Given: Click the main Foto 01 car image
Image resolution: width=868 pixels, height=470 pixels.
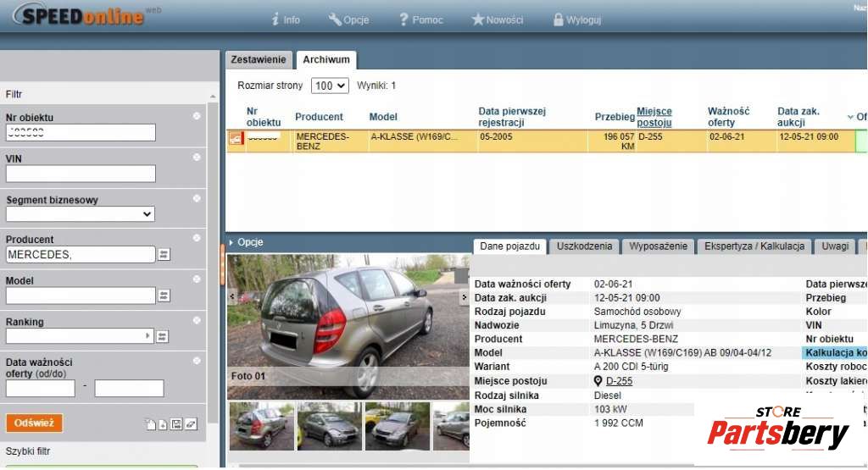Looking at the screenshot, I should (348, 327).
